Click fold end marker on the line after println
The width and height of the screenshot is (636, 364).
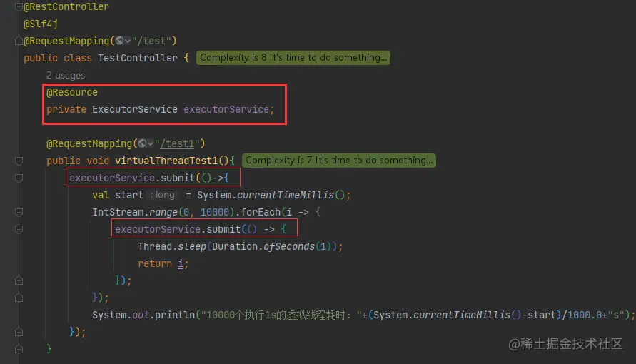(19, 332)
